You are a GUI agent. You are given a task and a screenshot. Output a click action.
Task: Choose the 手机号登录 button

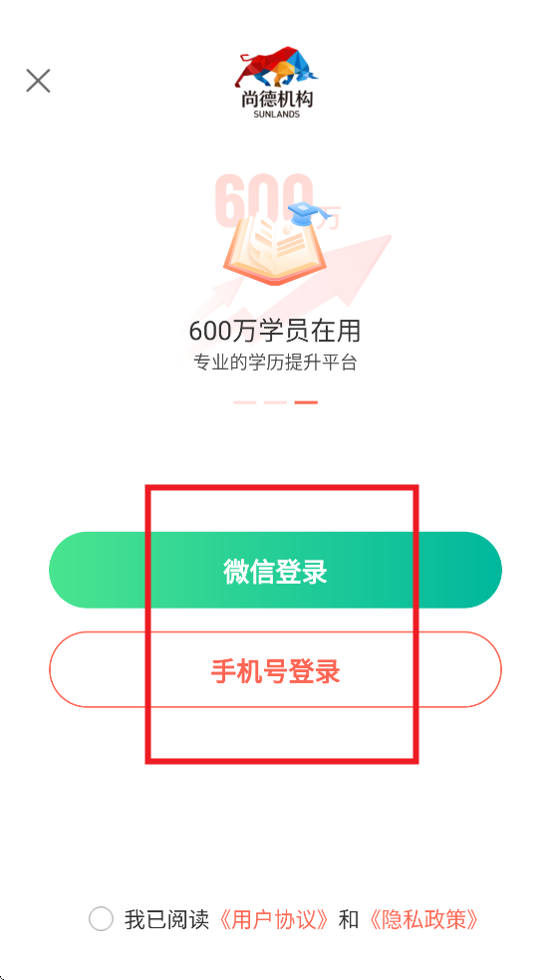click(x=275, y=669)
